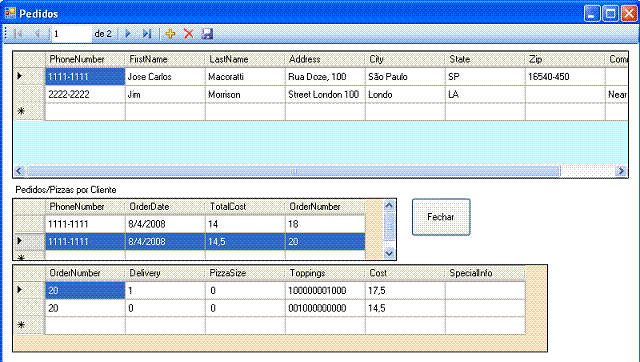Click TotalCost cell 14,5 in highlighted order
This screenshot has height=362, width=640.
click(245, 242)
